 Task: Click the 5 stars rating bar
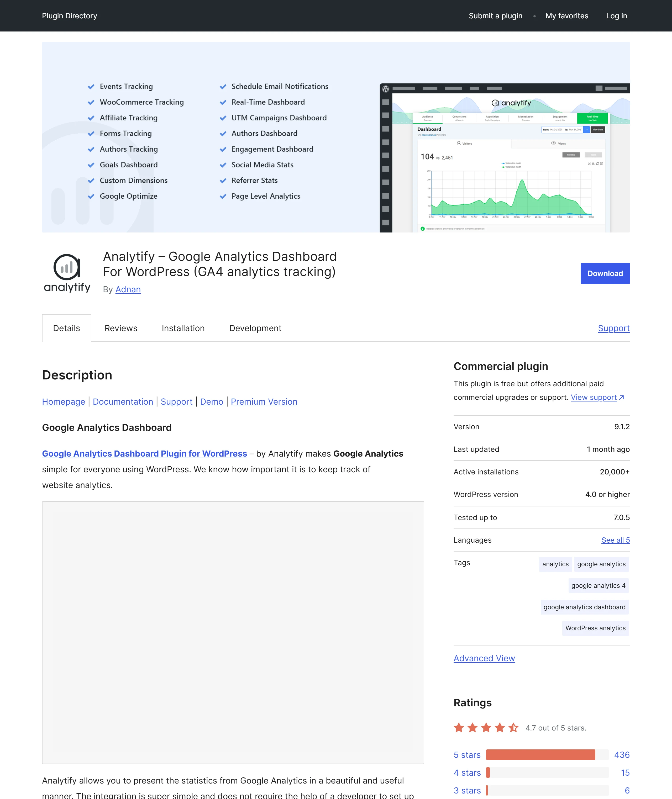point(547,755)
